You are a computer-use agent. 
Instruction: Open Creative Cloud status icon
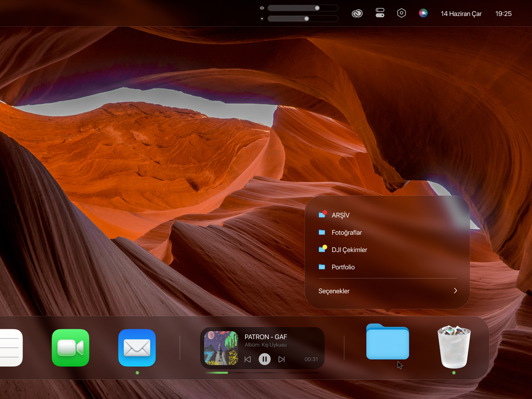pyautogui.click(x=357, y=14)
